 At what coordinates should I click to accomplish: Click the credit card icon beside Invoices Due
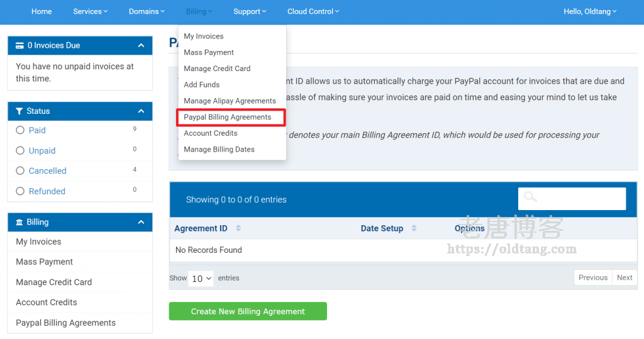[x=19, y=46]
